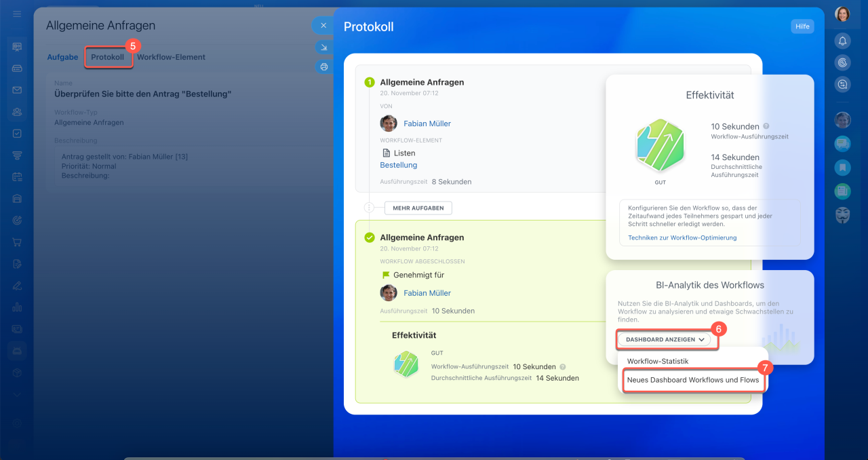This screenshot has width=868, height=460.
Task: Click the print icon beside the panel
Action: click(x=323, y=66)
